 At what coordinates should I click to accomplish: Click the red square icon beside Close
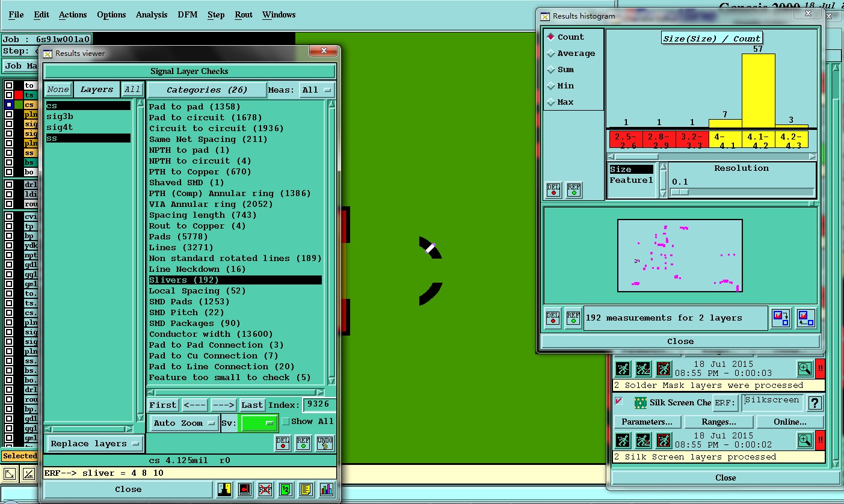[245, 490]
